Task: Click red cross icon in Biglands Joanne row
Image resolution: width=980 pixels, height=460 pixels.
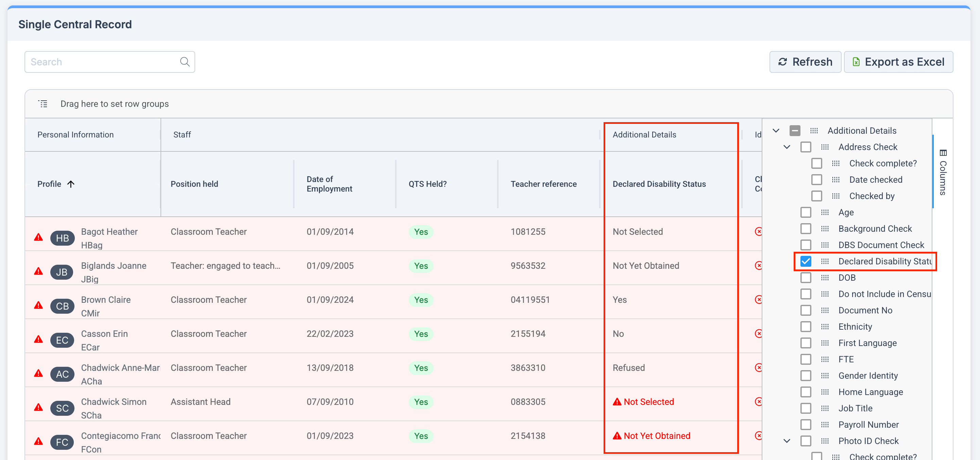Action: [758, 265]
